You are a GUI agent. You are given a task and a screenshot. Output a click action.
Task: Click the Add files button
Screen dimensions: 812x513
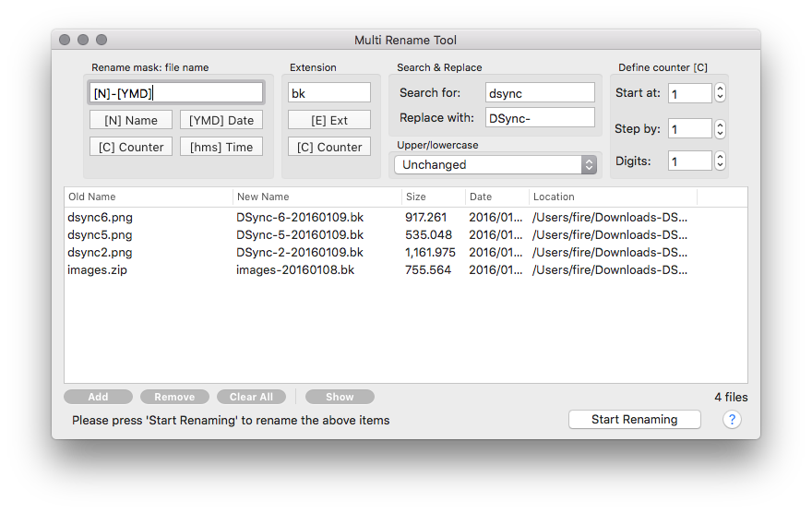[98, 397]
